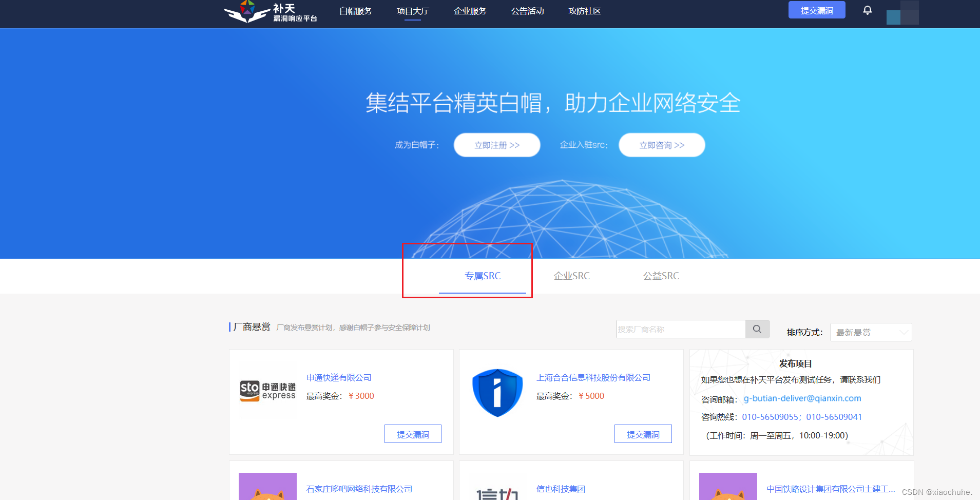Click the ¥3000 reward amount
Image resolution: width=980 pixels, height=500 pixels.
click(x=361, y=396)
